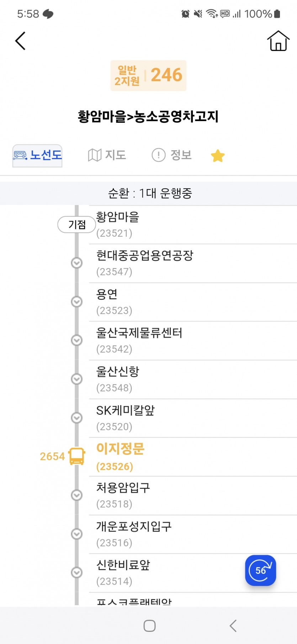Switch to the 지도 map tab
This screenshot has width=297, height=644.
tap(107, 155)
